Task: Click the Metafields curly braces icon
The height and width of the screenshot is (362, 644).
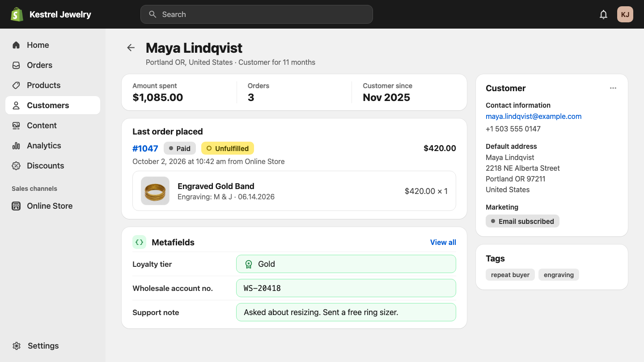Action: pos(140,242)
